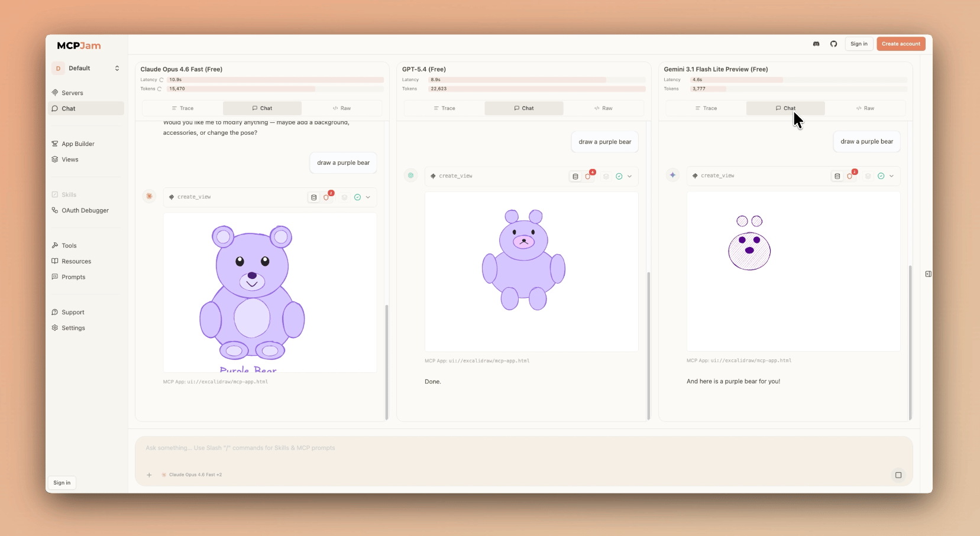Click the green check status in Claude's create_view
Viewport: 980px width, 536px height.
point(357,197)
